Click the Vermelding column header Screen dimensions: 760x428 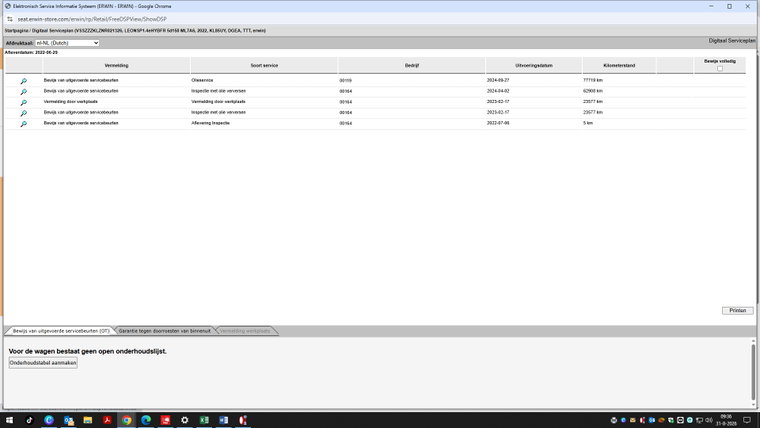(x=116, y=65)
